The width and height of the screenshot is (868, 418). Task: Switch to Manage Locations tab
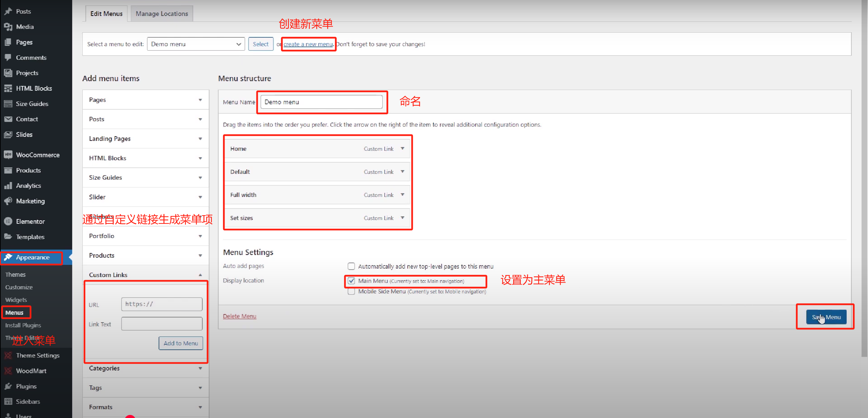tap(162, 13)
